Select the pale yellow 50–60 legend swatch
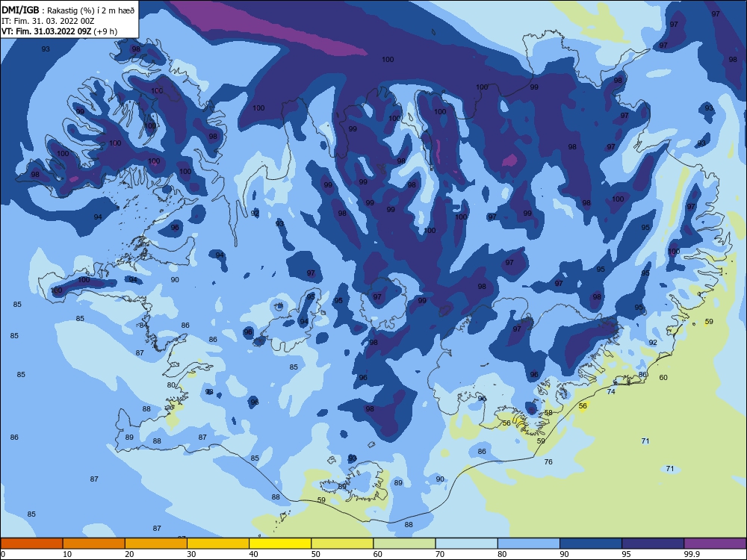747x560 pixels. [342, 544]
